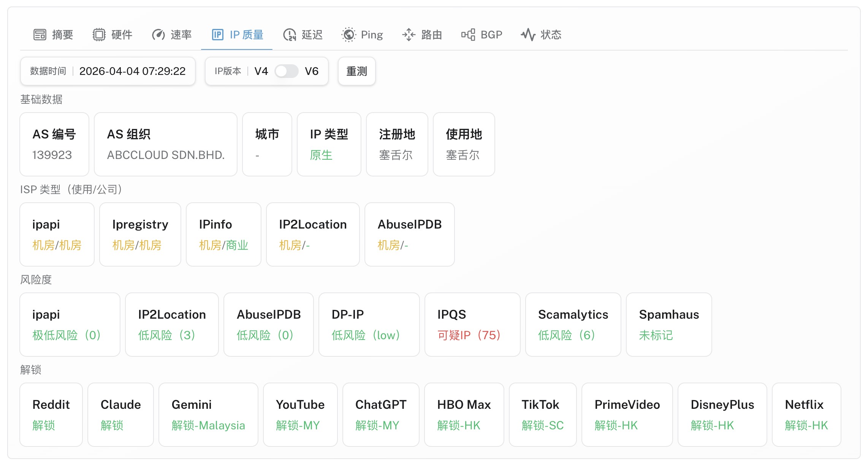Image resolution: width=868 pixels, height=467 pixels.
Task: Click the 风险度 section heading
Action: (36, 280)
